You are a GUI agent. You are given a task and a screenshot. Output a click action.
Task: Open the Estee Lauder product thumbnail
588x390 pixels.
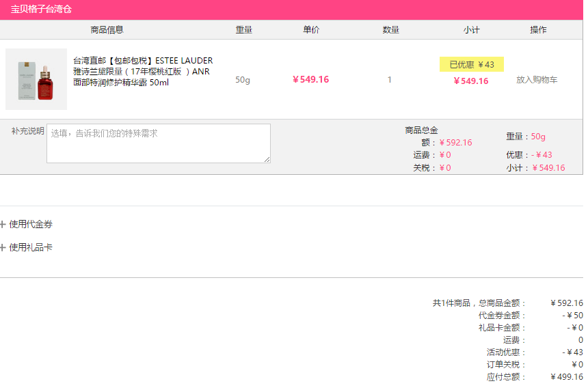[36, 79]
